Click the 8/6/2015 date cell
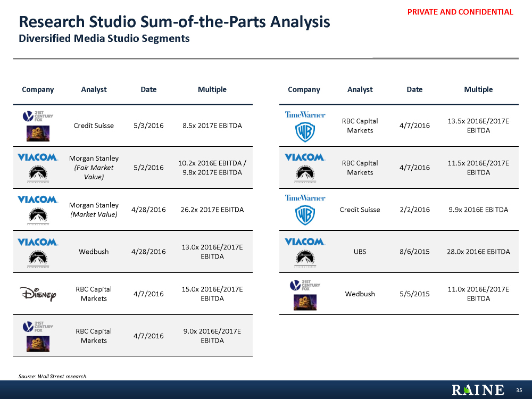 pyautogui.click(x=414, y=252)
